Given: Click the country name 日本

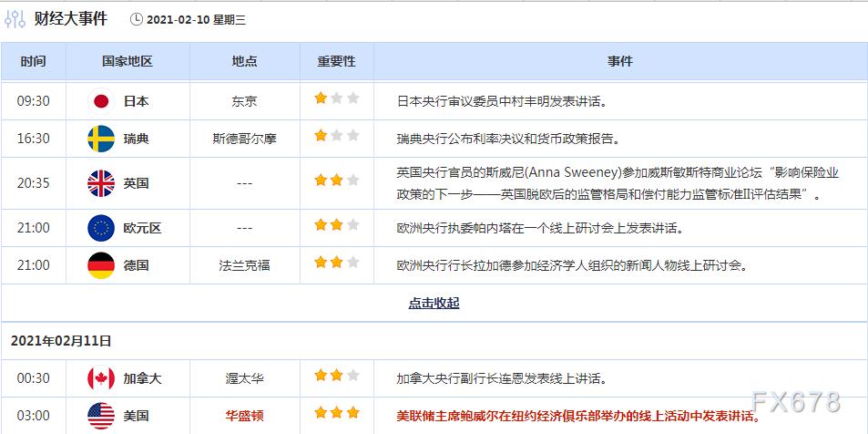Looking at the screenshot, I should point(137,101).
